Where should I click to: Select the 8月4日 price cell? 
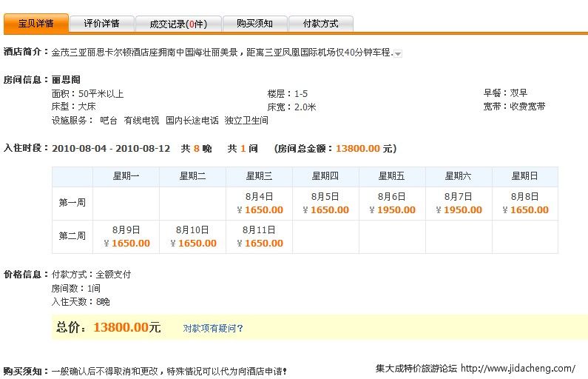pyautogui.click(x=259, y=204)
